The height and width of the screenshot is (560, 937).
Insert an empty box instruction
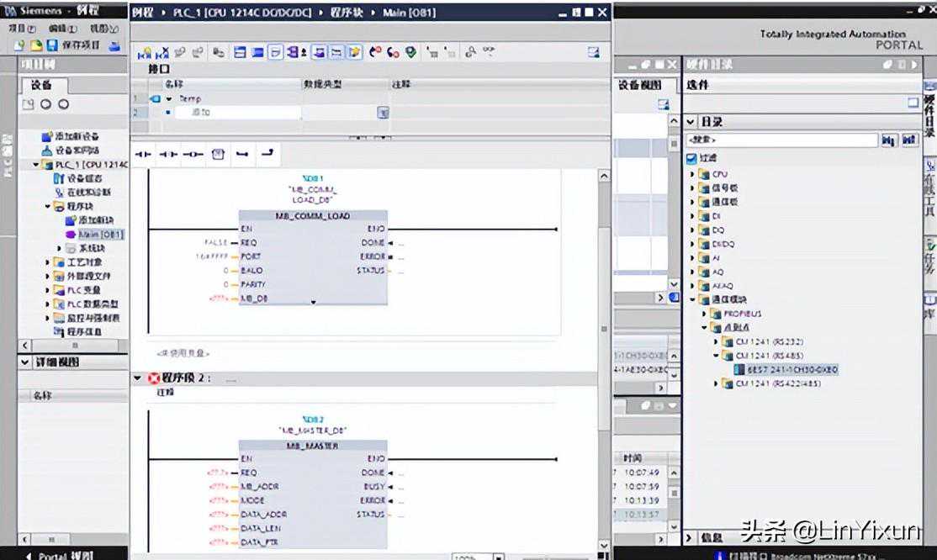[x=218, y=155]
